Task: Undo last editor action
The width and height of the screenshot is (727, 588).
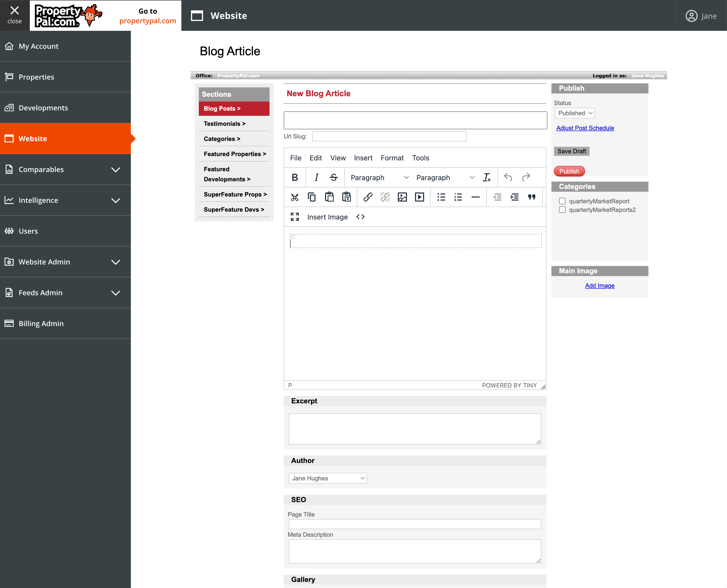Action: (x=508, y=177)
